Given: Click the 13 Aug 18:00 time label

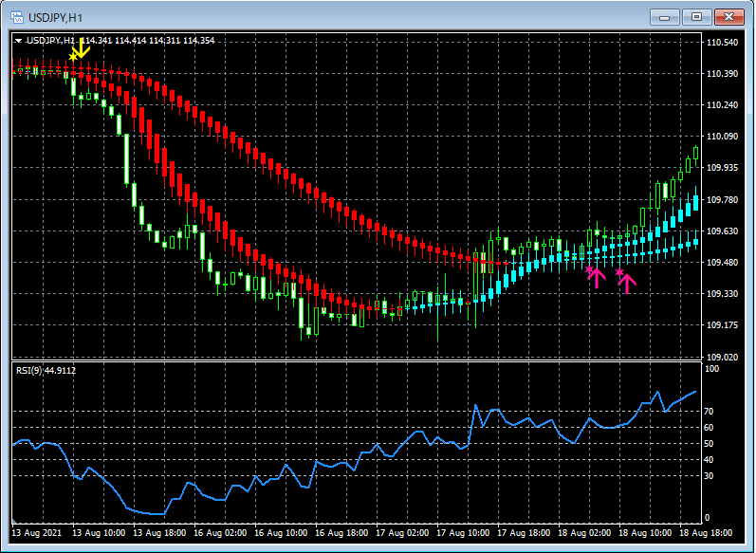Looking at the screenshot, I should click(159, 533).
